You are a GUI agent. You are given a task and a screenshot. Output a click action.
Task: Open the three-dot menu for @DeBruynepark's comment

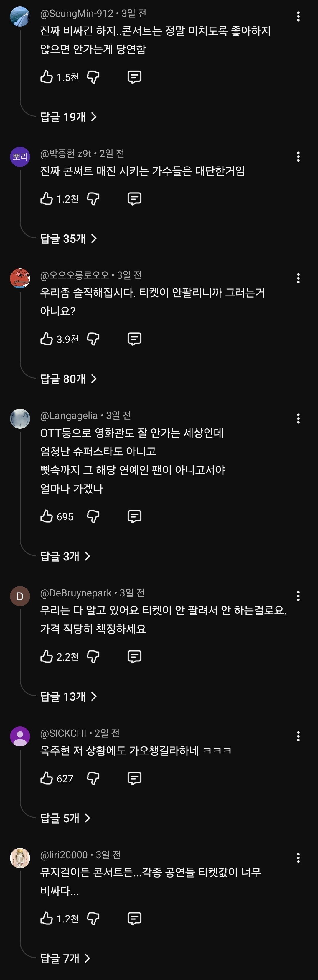(298, 596)
